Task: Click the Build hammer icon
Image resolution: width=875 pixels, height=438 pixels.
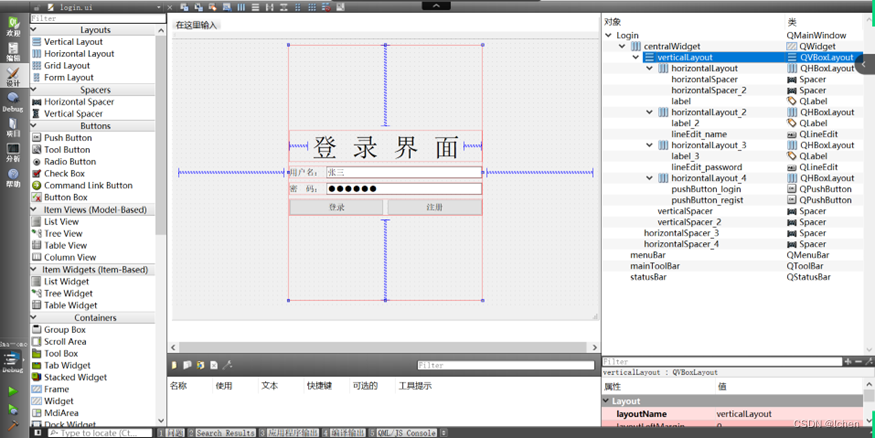Action: 13,425
